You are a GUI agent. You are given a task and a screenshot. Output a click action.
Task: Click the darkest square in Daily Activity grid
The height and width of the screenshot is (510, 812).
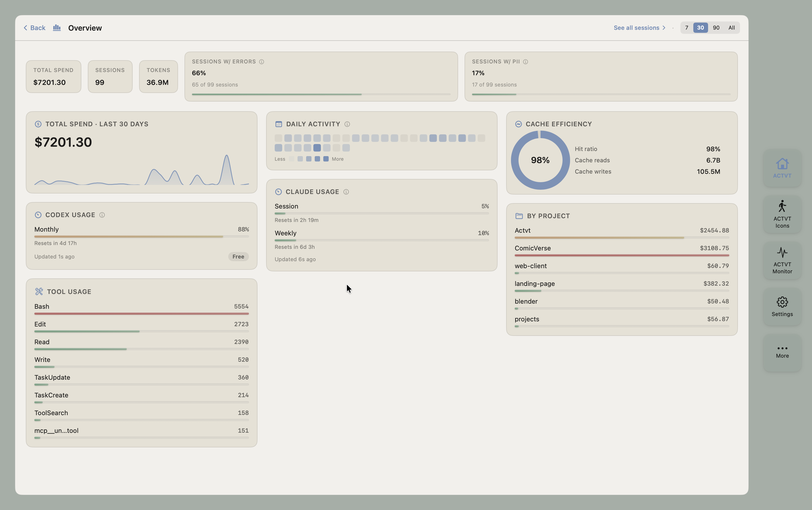(x=317, y=148)
